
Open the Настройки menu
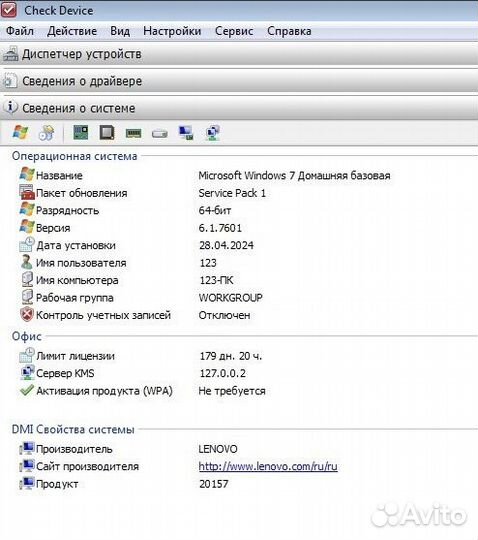(172, 31)
